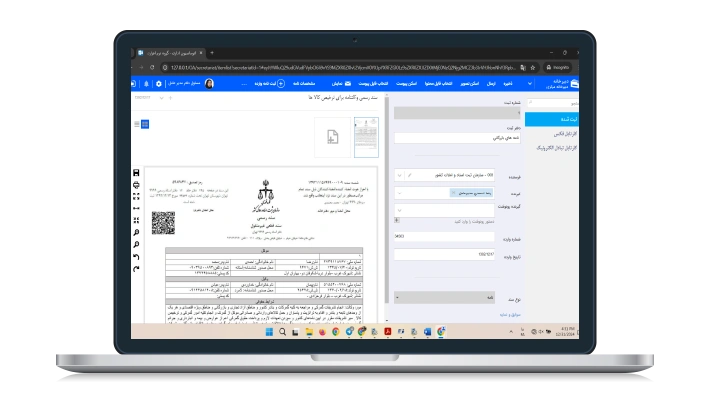Open the notifications bell icon
Image resolution: width=709 pixels, height=411 pixels.
[x=147, y=84]
